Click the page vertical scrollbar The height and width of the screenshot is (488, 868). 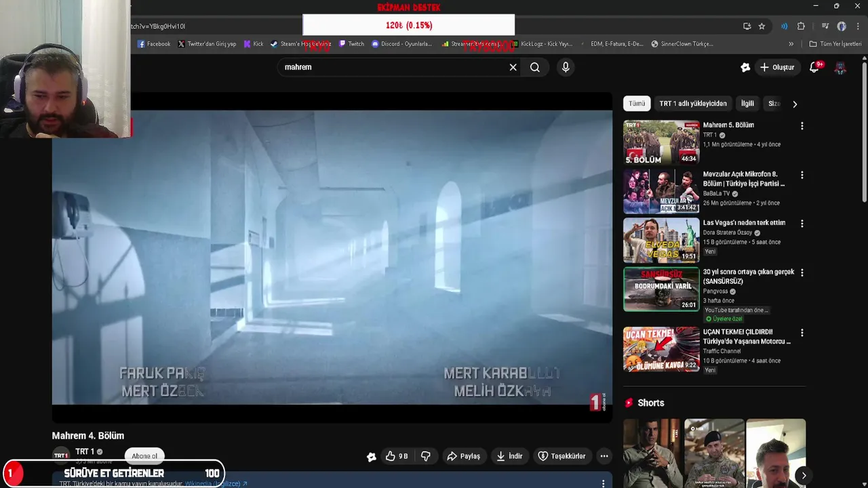pyautogui.click(x=864, y=132)
